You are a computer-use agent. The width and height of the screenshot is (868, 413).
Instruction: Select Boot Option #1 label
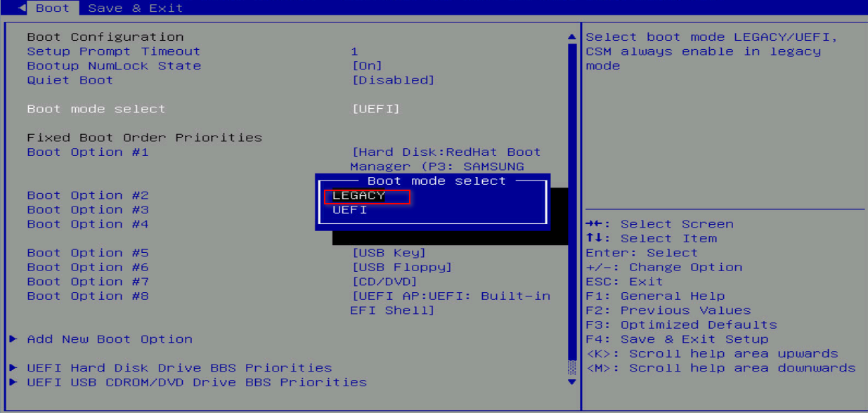pyautogui.click(x=88, y=152)
